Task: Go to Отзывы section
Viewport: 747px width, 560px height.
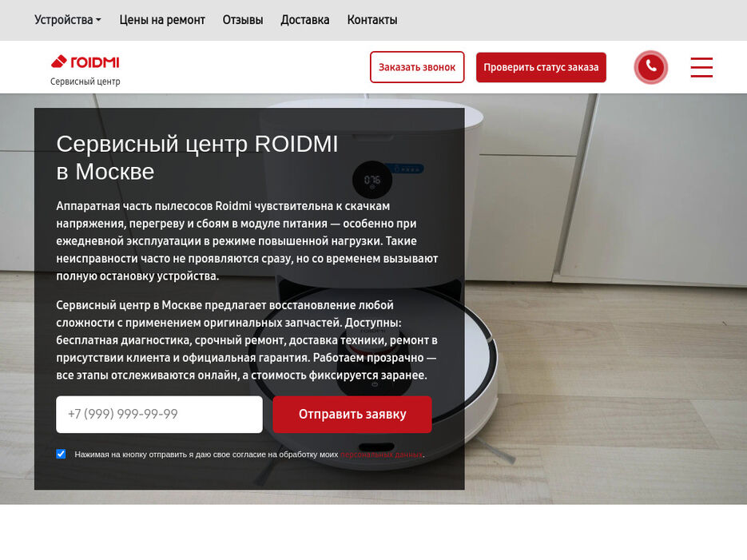Action: [243, 20]
